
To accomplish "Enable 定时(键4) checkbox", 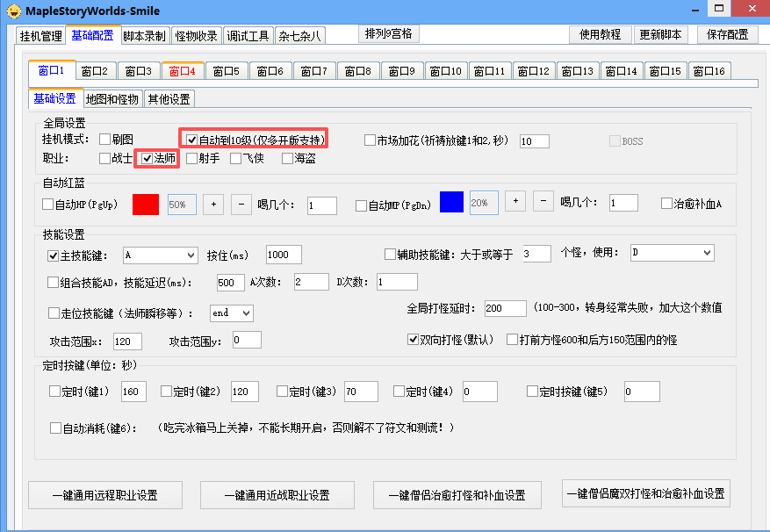I will 399,391.
